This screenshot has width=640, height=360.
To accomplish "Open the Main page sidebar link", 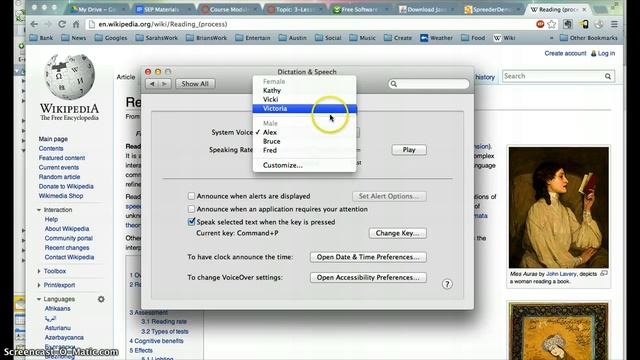I will coord(53,139).
